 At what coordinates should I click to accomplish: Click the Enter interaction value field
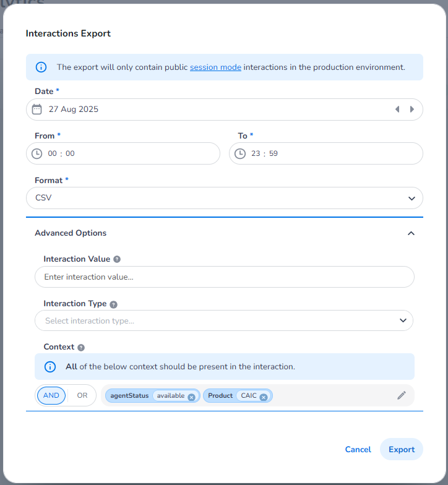point(224,277)
